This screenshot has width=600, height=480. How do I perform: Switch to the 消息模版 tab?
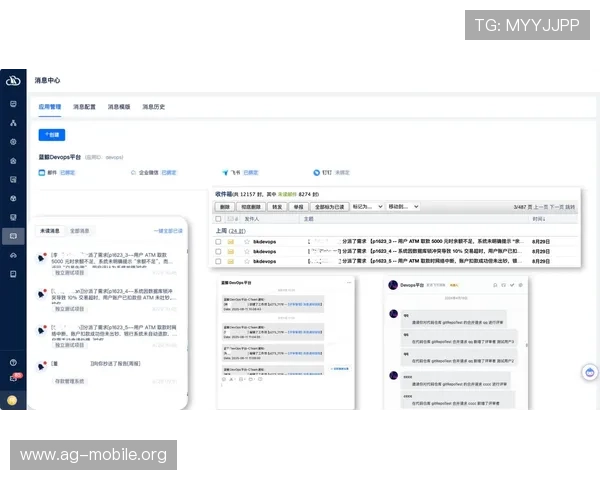point(119,107)
